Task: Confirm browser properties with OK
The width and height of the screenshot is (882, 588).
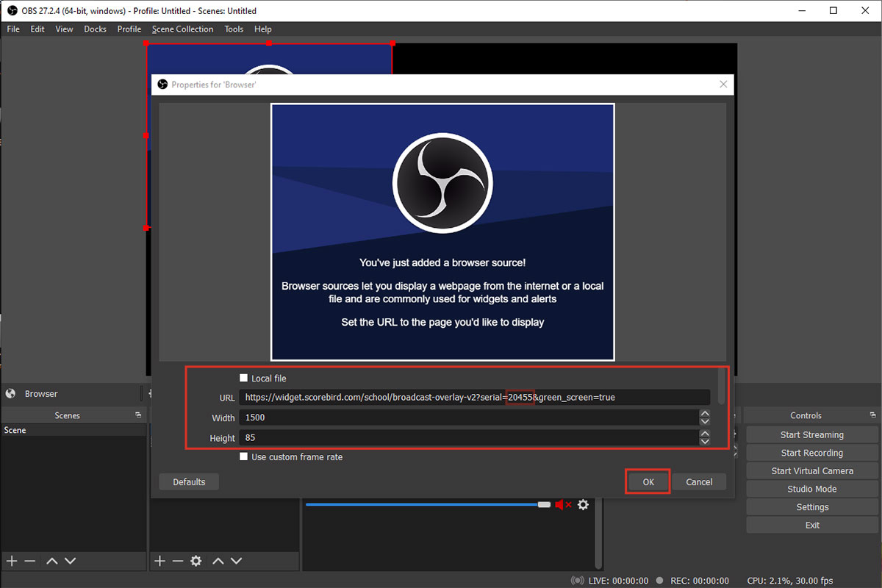Action: 648,482
